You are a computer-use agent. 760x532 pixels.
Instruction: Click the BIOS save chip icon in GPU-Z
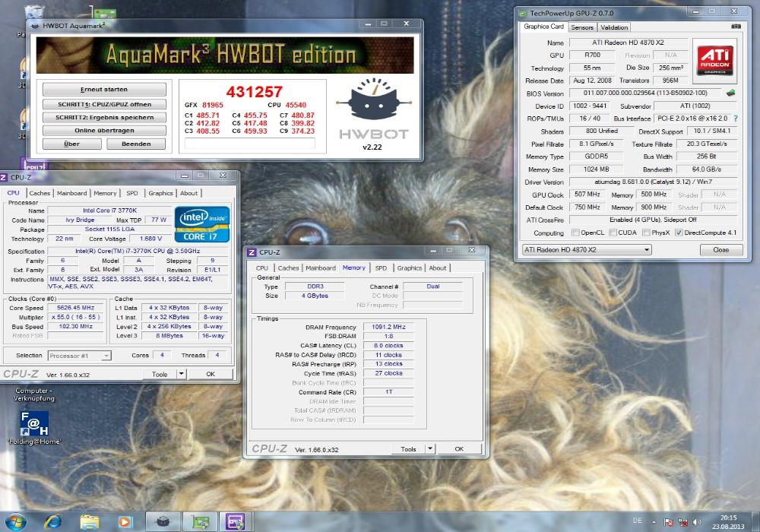[x=731, y=93]
